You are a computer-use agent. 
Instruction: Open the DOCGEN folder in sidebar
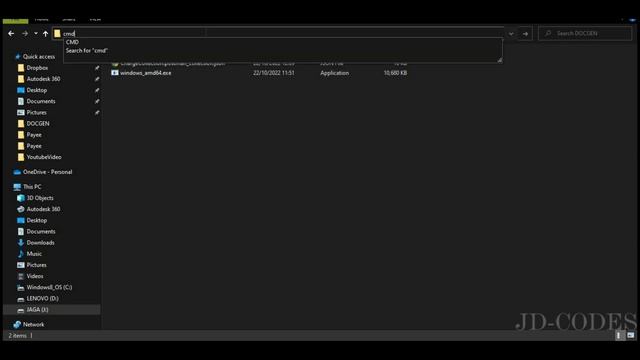(x=38, y=123)
